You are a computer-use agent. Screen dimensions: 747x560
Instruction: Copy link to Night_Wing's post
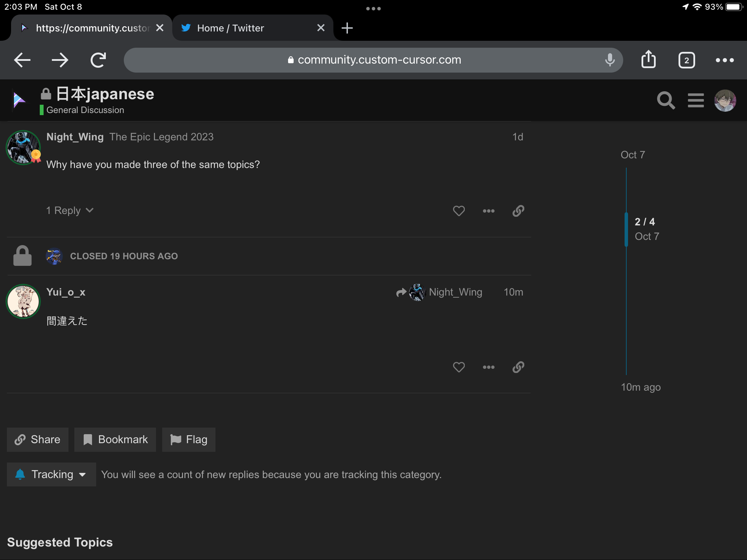[518, 211]
